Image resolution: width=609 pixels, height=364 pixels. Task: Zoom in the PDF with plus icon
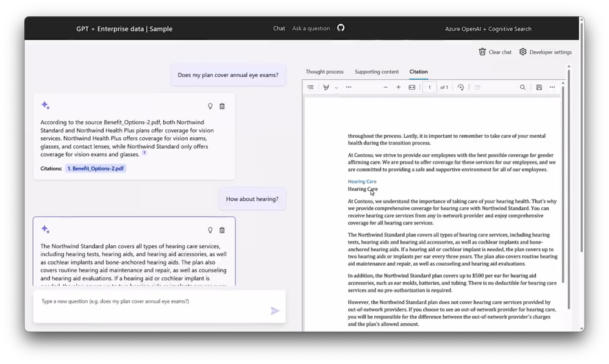click(x=399, y=87)
